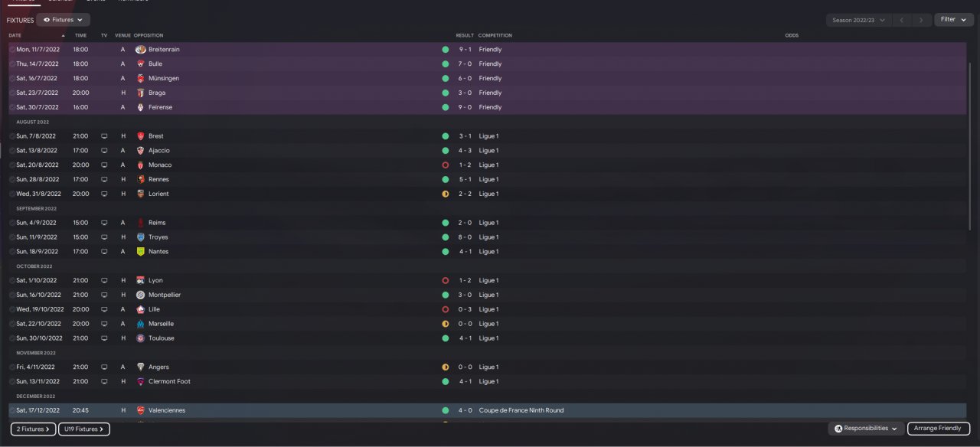Open the Fixtures view dropdown
The image size is (980, 447).
tap(63, 20)
